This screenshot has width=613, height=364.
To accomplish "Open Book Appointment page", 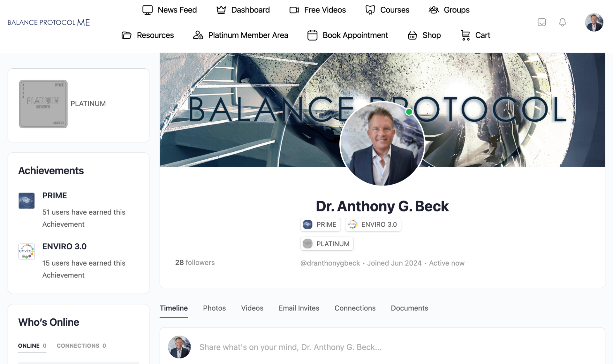I will click(347, 35).
